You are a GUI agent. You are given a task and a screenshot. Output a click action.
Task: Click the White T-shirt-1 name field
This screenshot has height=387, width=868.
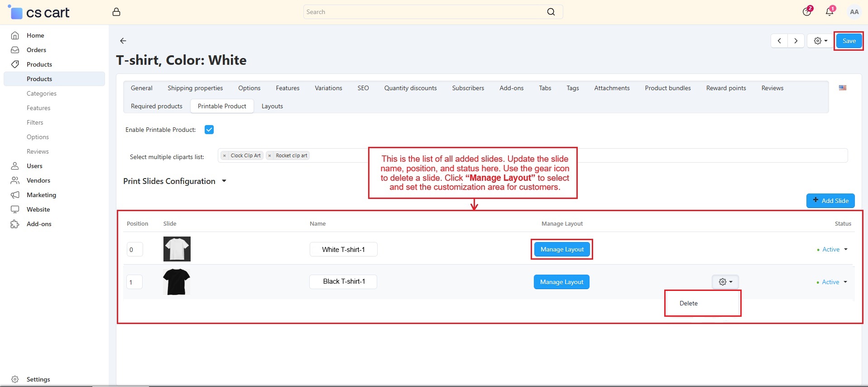click(x=343, y=249)
